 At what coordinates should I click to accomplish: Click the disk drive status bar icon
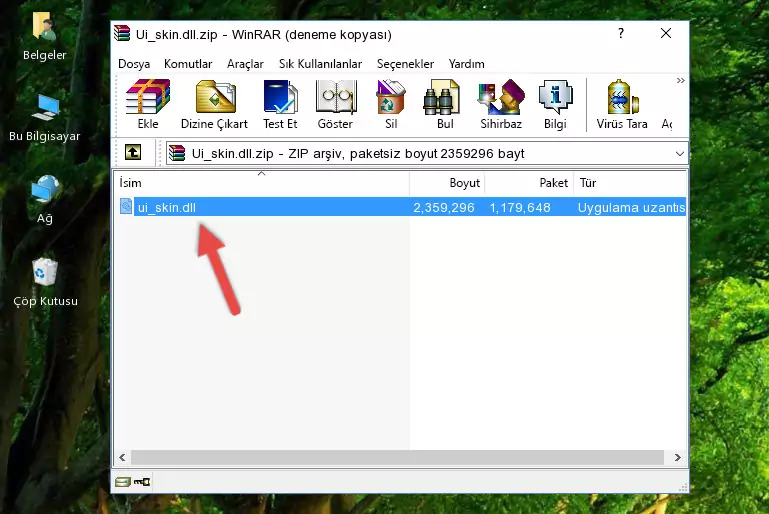pos(122,482)
